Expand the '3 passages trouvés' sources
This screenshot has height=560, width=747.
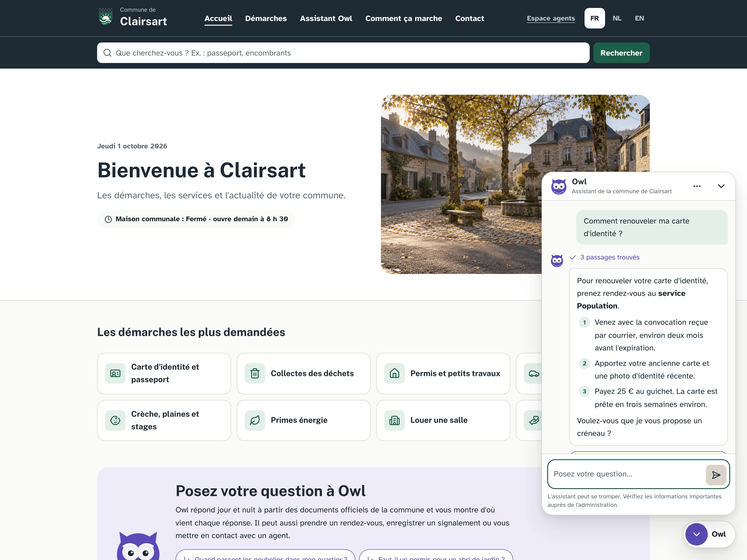605,257
